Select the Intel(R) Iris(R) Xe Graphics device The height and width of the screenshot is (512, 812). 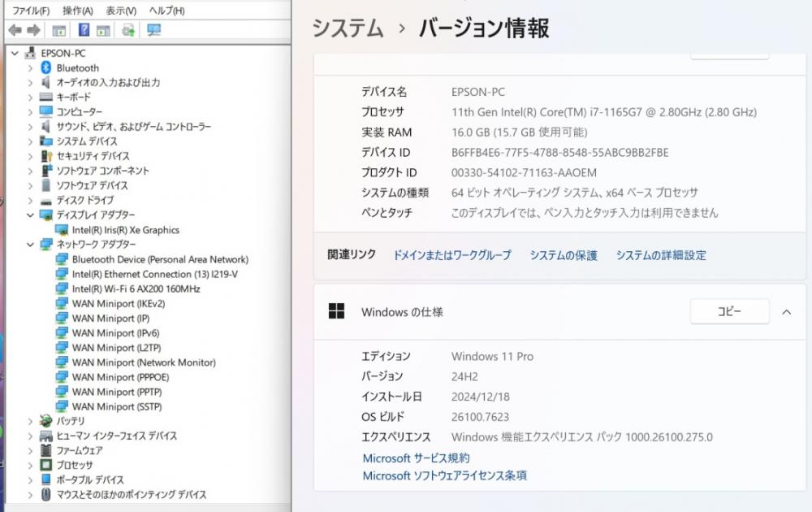click(125, 230)
